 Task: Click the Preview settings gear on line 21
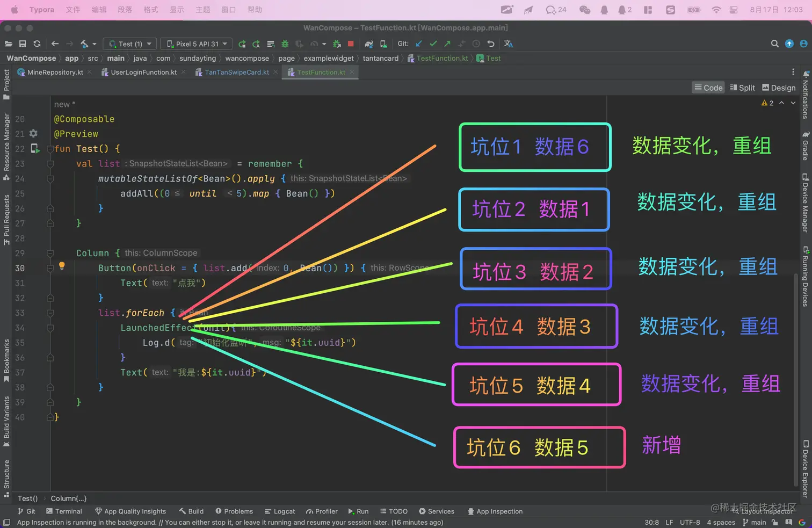click(33, 133)
